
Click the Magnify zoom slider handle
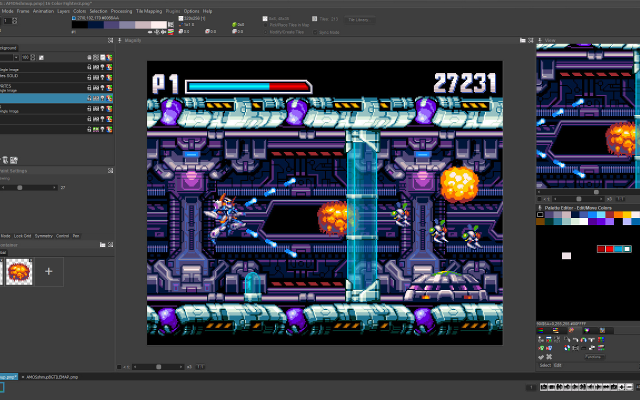pos(159,367)
